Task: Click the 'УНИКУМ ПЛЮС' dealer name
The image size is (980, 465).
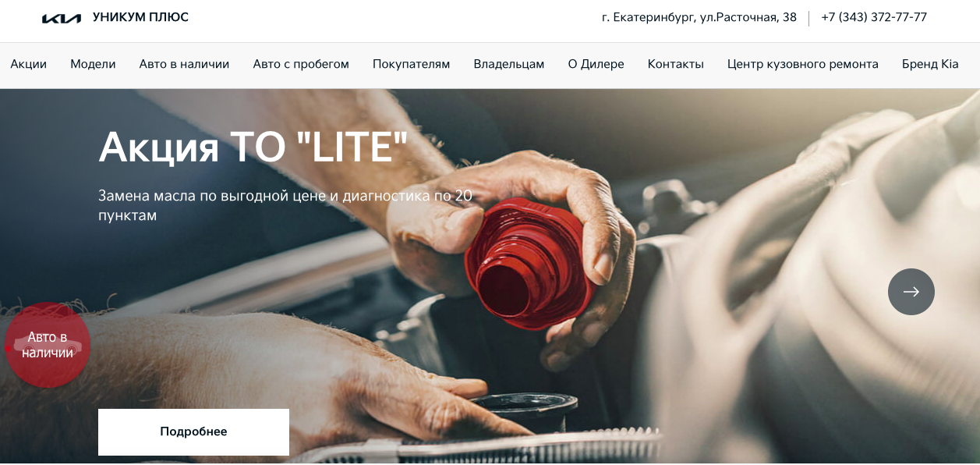Action: (x=140, y=17)
